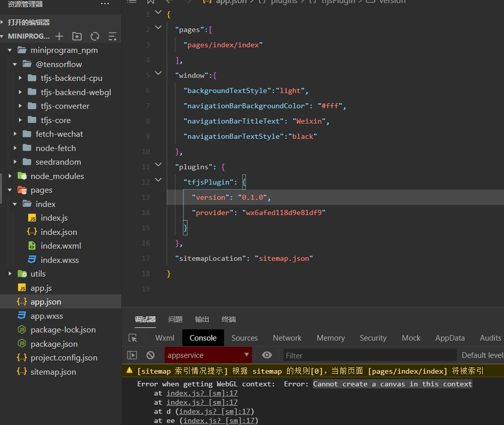Click first index.js? [sm]:17 stack link
The height and width of the screenshot is (425, 504).
tap(202, 393)
